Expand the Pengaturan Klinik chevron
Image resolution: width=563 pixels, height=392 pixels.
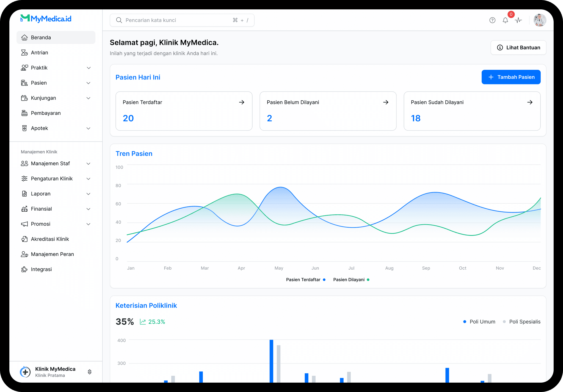click(89, 178)
